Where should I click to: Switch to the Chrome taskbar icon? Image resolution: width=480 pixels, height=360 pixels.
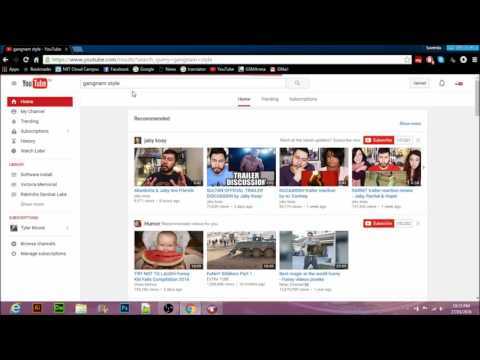(x=190, y=309)
